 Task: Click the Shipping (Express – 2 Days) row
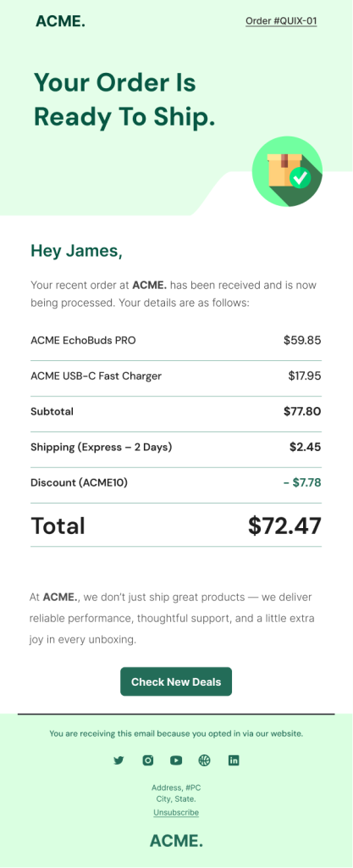pyautogui.click(x=176, y=448)
